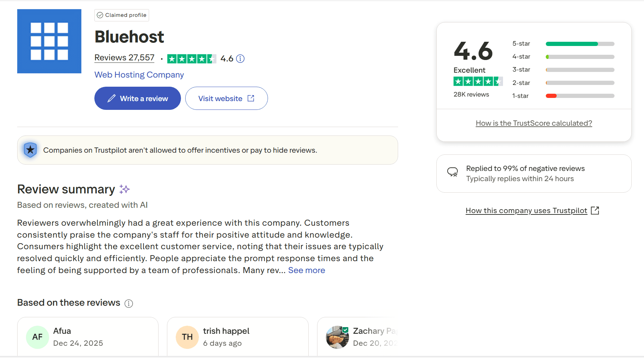Click the Bluehost grid logo icon

click(x=49, y=41)
